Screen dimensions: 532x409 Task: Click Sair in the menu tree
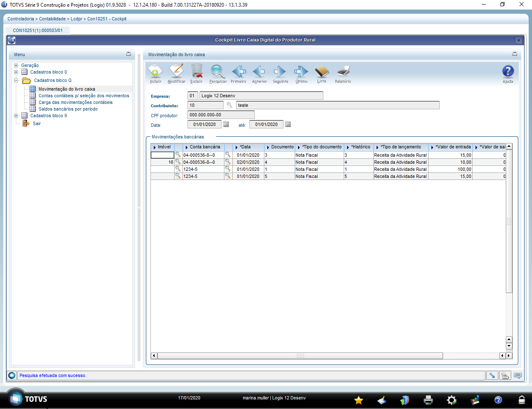click(x=37, y=123)
